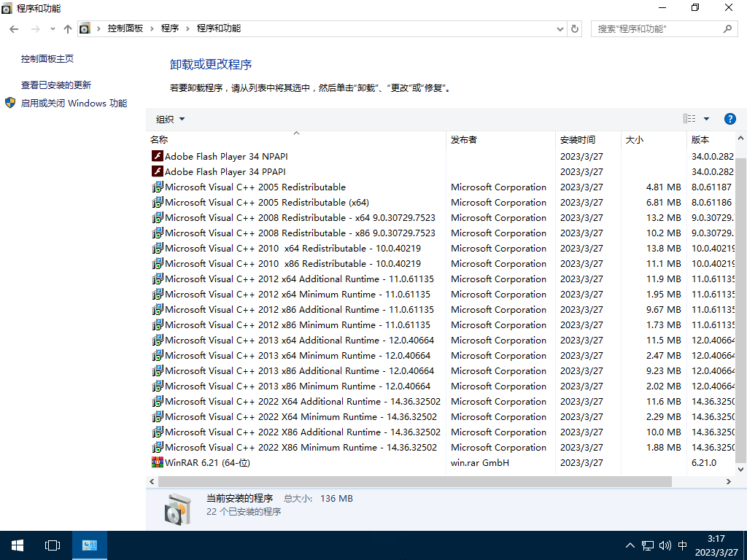Refresh the page with the refresh icon
Screen dimensions: 747x560
576,29
